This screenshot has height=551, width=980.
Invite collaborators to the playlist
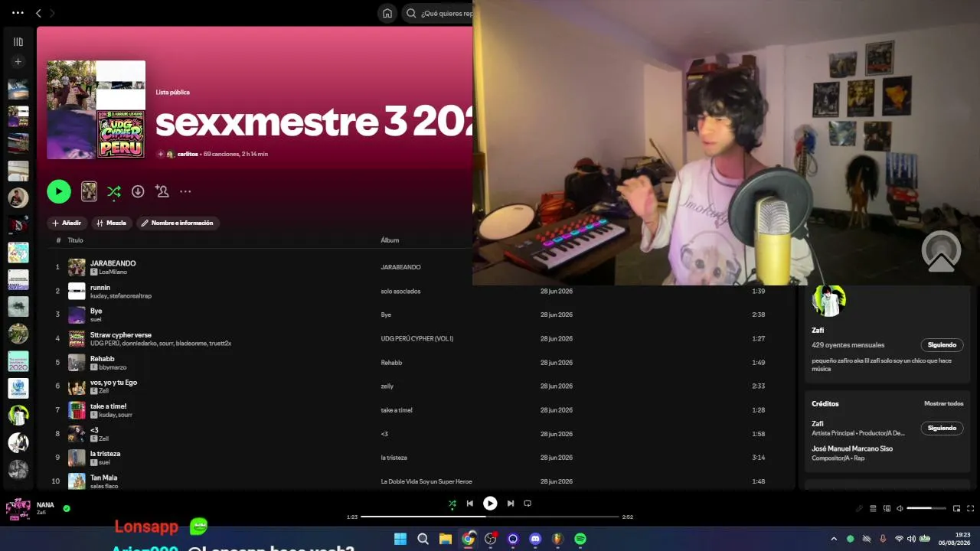[162, 191]
